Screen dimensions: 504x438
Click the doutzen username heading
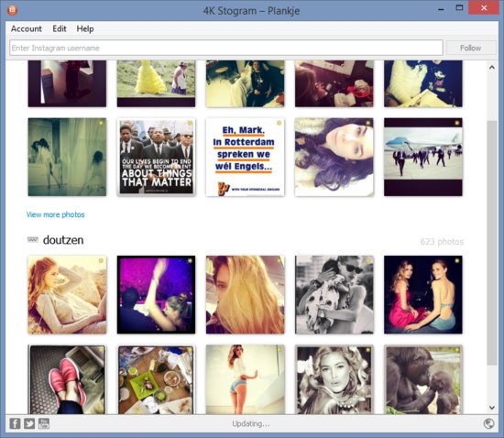63,240
